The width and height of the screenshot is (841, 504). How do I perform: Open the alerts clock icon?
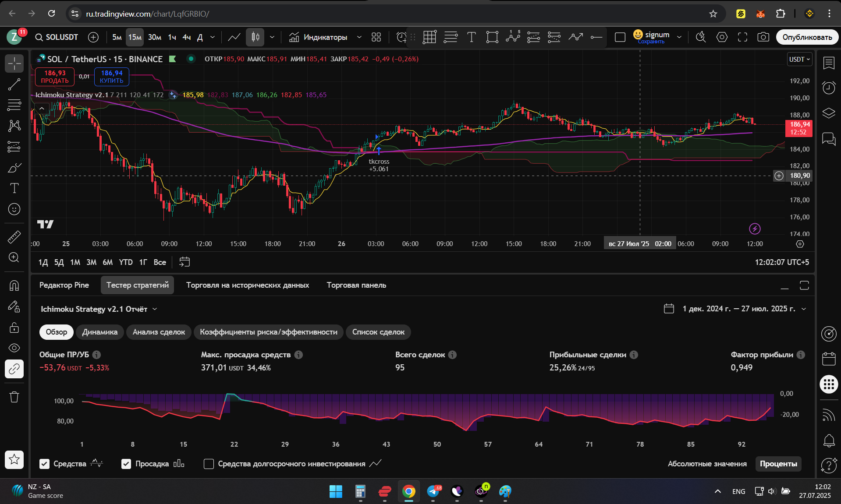pos(829,88)
